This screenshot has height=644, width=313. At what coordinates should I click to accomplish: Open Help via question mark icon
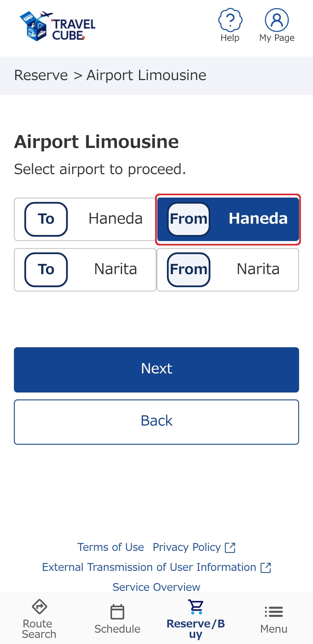point(230,20)
